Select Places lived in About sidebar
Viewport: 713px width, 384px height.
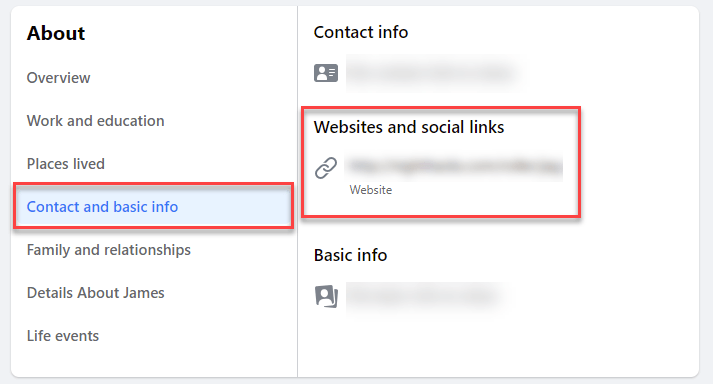point(66,164)
